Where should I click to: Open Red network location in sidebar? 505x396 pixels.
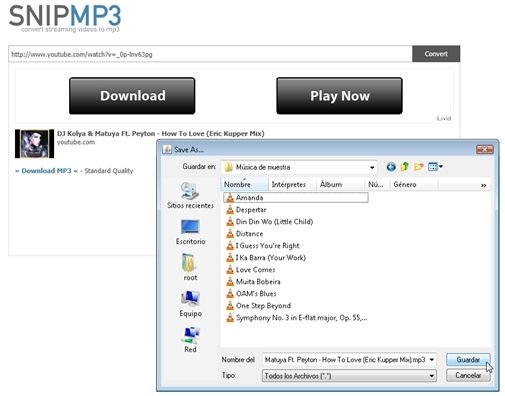pos(190,340)
